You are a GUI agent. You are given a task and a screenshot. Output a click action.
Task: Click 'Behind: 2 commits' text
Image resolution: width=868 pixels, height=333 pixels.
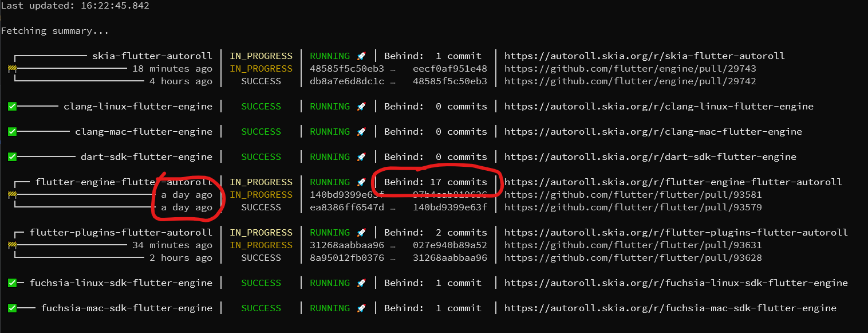(436, 233)
